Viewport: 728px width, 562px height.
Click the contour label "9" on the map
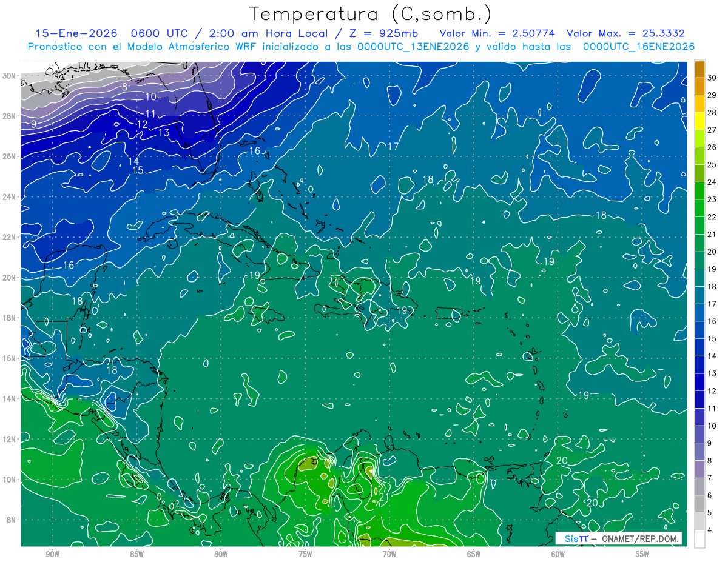coord(33,124)
